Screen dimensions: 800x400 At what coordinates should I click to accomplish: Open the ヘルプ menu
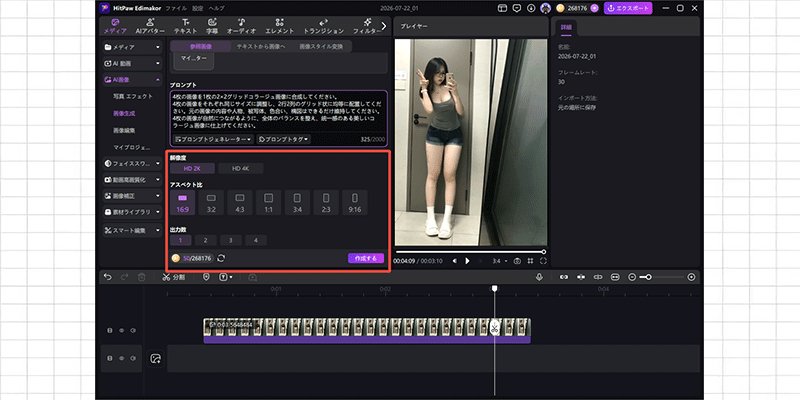[x=216, y=8]
